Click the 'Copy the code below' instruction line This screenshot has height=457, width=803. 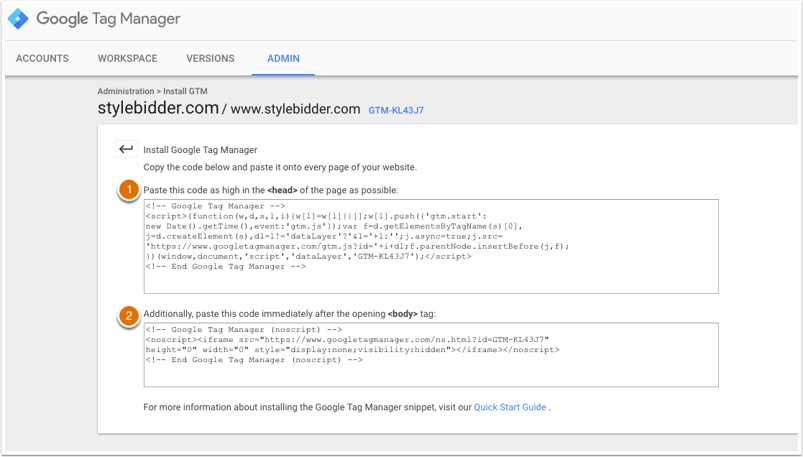pos(280,167)
